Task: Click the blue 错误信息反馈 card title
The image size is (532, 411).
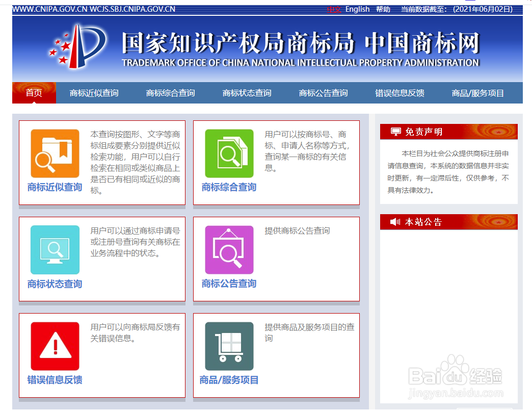Action: [x=55, y=380]
